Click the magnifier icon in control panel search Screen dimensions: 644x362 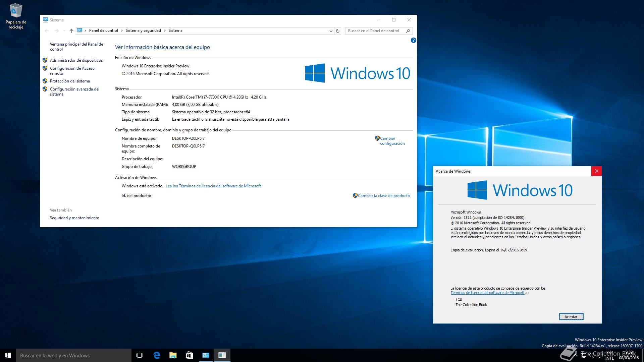click(408, 31)
